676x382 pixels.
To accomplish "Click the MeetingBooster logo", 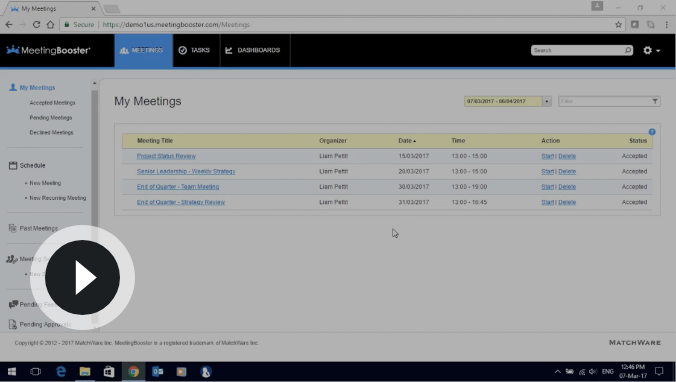I will click(48, 50).
